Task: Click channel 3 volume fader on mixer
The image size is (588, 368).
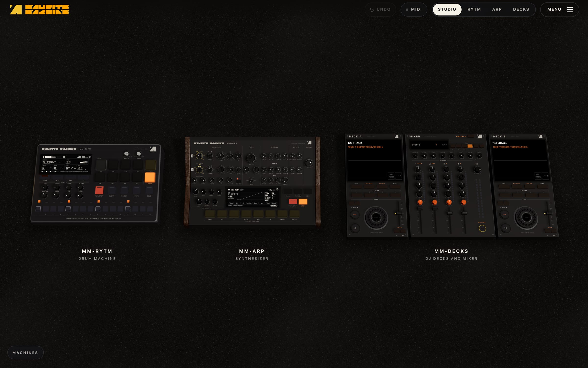Action: 450,213
